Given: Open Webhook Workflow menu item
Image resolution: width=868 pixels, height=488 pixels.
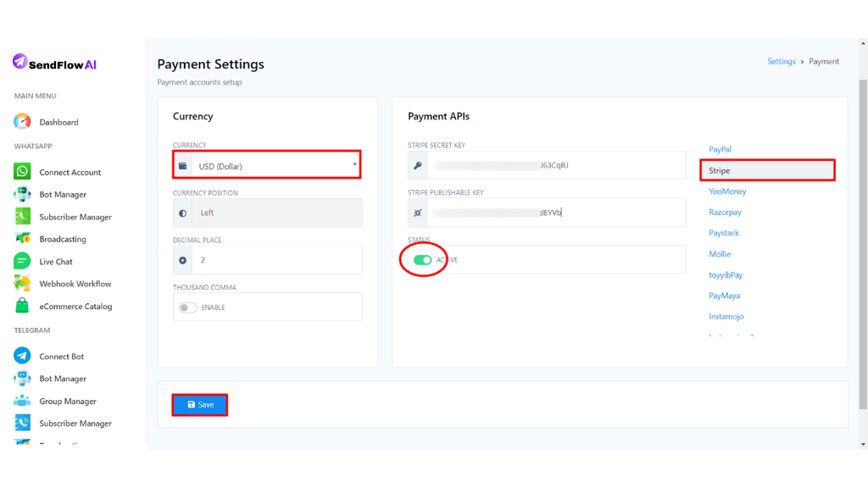Looking at the screenshot, I should (x=75, y=284).
